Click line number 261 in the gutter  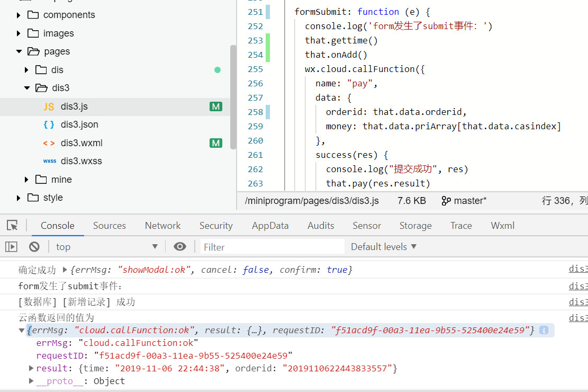(256, 155)
